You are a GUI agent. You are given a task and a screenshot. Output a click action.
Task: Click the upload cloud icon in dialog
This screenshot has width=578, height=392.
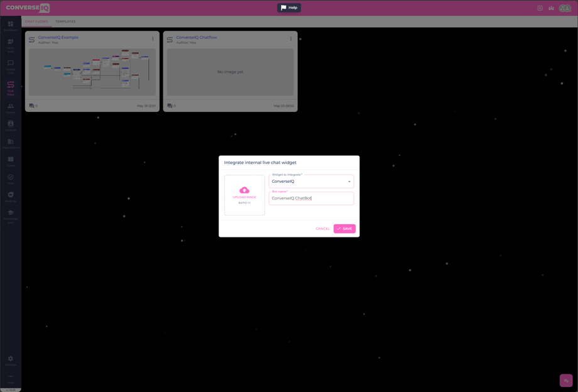tap(244, 190)
